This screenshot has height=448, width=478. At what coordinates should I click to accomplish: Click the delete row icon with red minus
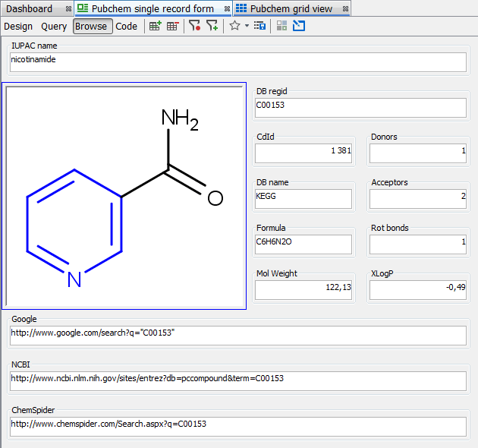click(173, 26)
